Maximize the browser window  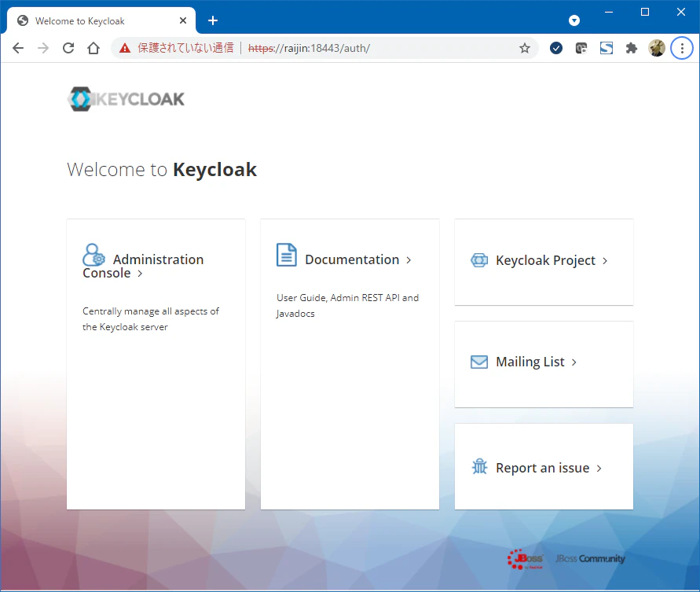[645, 12]
